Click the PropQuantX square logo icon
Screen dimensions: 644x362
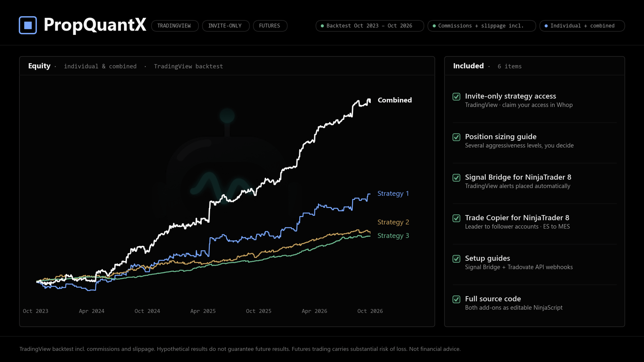point(28,25)
